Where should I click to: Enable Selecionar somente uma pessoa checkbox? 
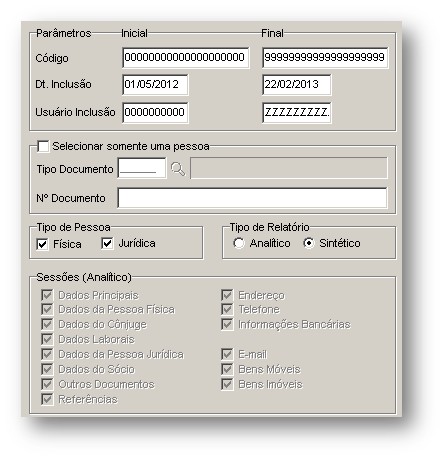pos(43,146)
